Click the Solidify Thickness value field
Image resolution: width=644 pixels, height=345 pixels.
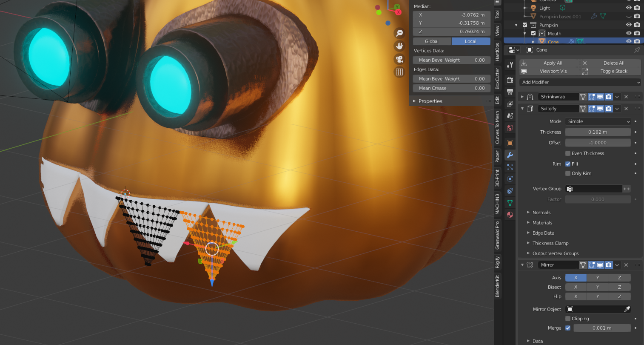coord(598,132)
